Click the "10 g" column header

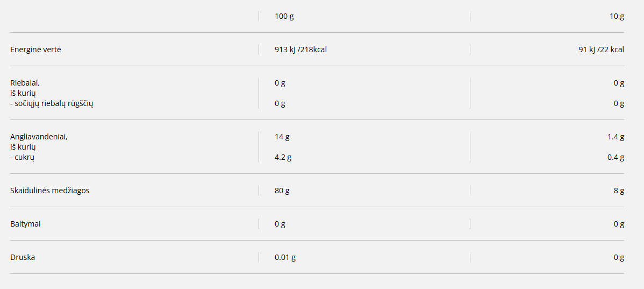click(617, 16)
